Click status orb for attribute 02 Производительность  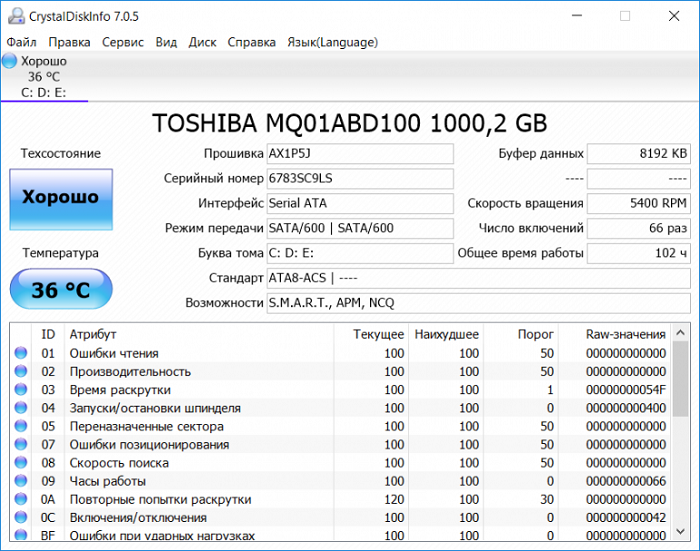(x=21, y=372)
